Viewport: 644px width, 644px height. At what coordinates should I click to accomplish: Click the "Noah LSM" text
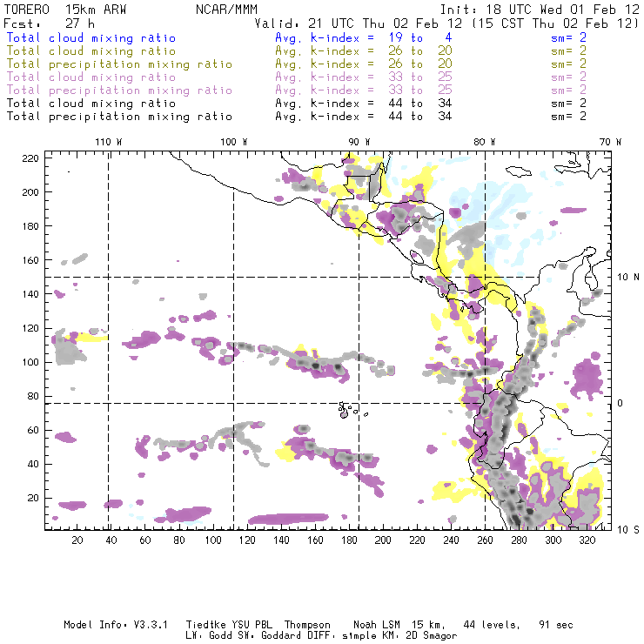377,625
